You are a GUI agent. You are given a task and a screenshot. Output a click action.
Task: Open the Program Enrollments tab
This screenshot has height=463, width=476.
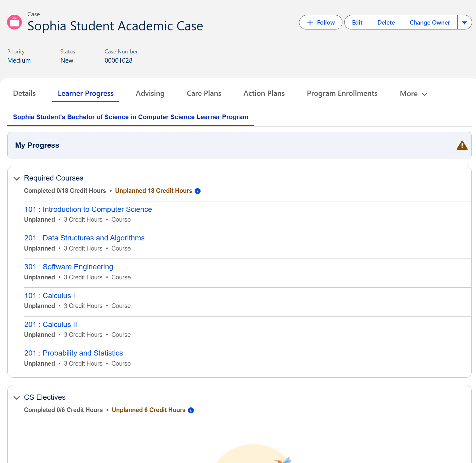coord(342,93)
